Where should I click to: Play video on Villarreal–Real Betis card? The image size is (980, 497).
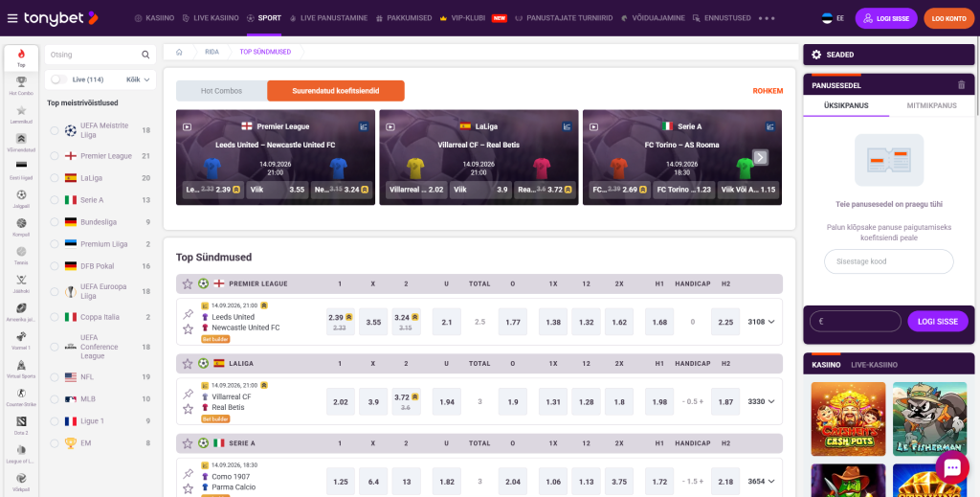pyautogui.click(x=390, y=126)
